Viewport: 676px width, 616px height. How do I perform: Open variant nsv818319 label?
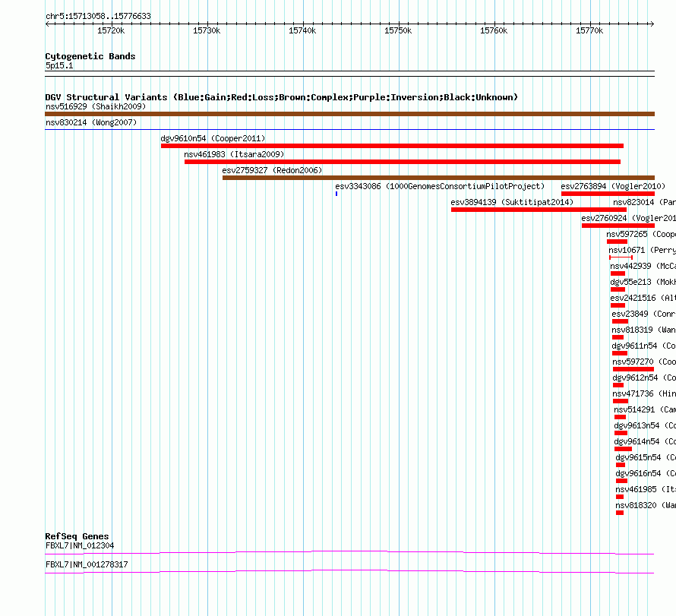643,330
